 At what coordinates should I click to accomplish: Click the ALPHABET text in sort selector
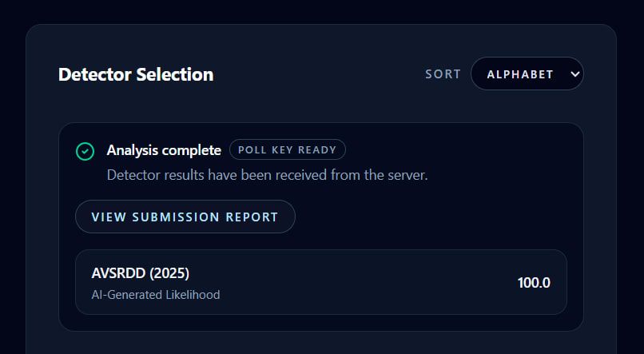(x=520, y=74)
